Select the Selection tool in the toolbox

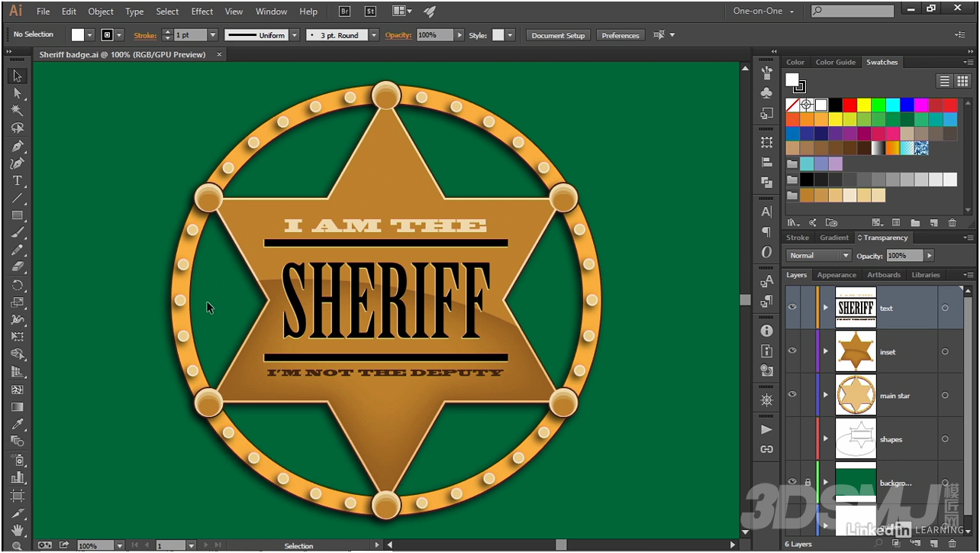(x=17, y=76)
